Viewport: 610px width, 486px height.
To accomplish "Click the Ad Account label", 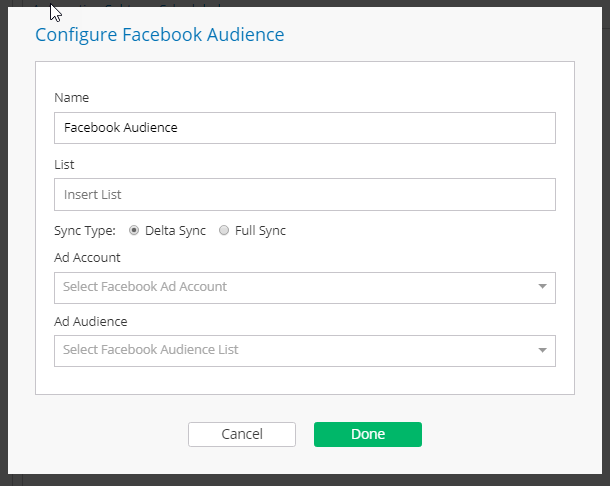I will point(87,258).
